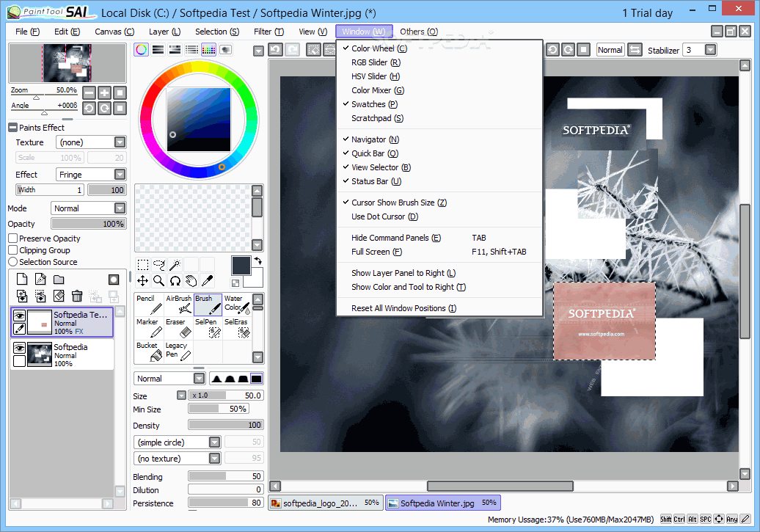This screenshot has height=532, width=760.
Task: Open the Texture dropdown
Action: click(x=120, y=142)
